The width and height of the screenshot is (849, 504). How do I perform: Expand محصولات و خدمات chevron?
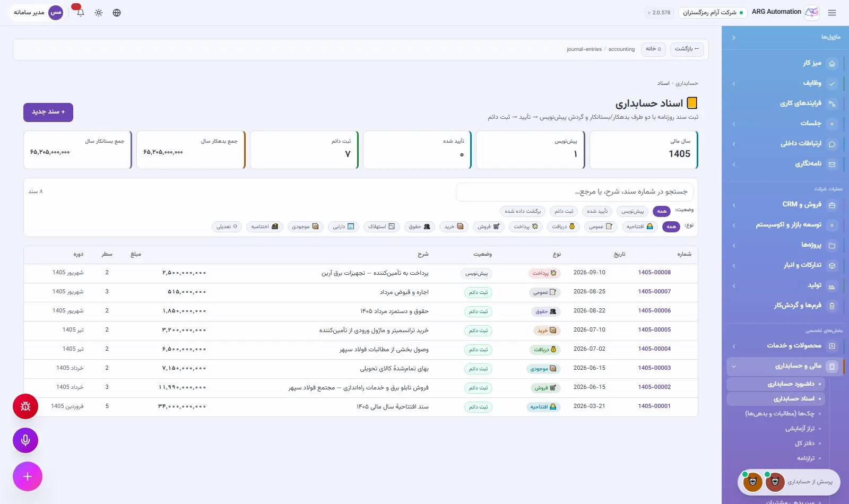pyautogui.click(x=734, y=346)
